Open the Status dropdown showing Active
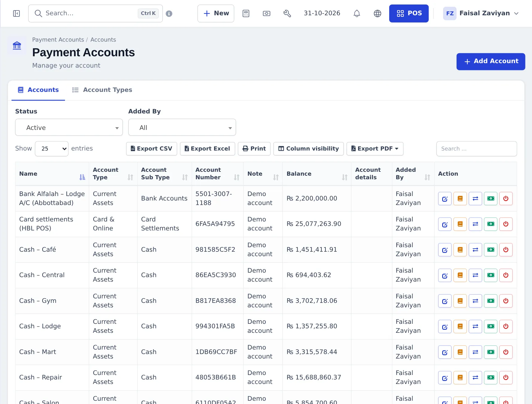 (69, 127)
